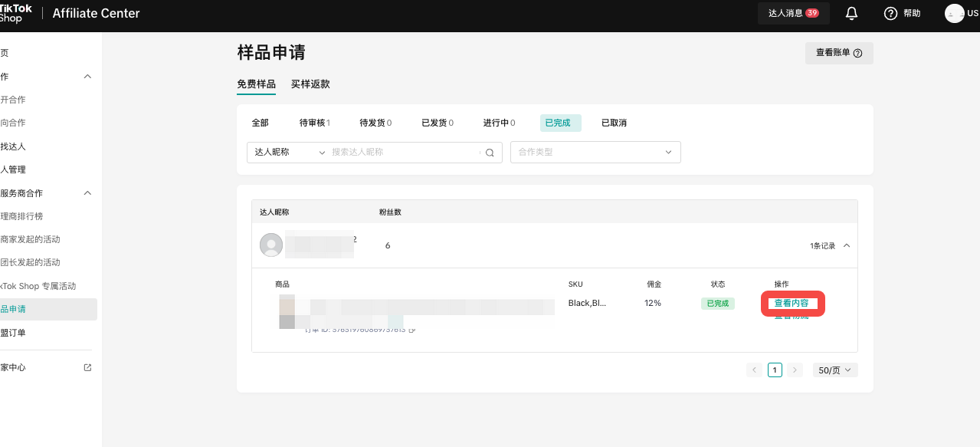Click the search magnifier icon
The height and width of the screenshot is (447, 980).
click(490, 153)
